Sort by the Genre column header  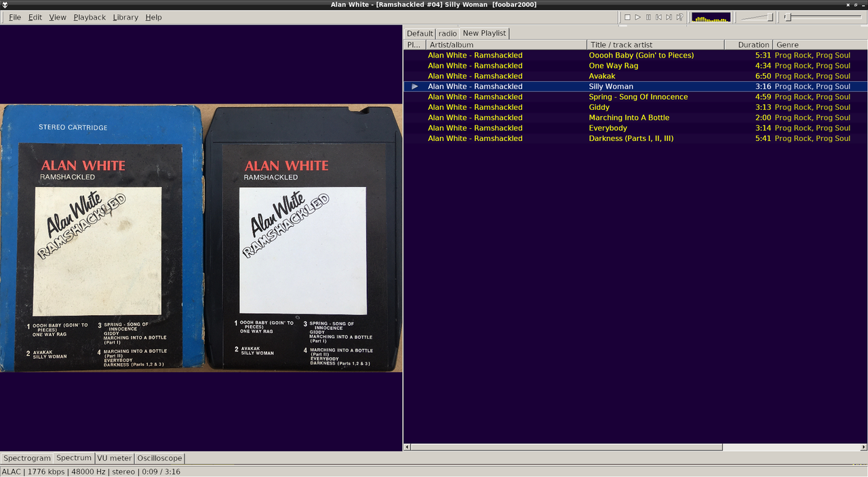(820, 45)
